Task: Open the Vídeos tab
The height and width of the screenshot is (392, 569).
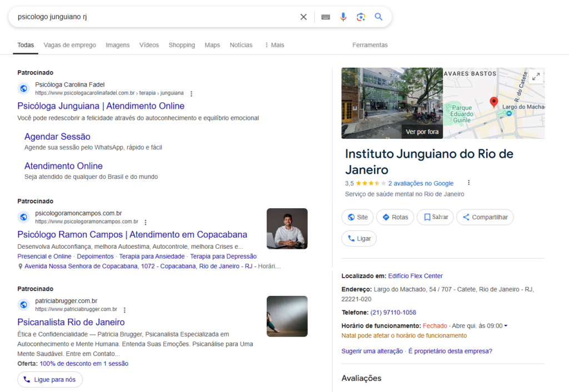Action: click(x=149, y=45)
